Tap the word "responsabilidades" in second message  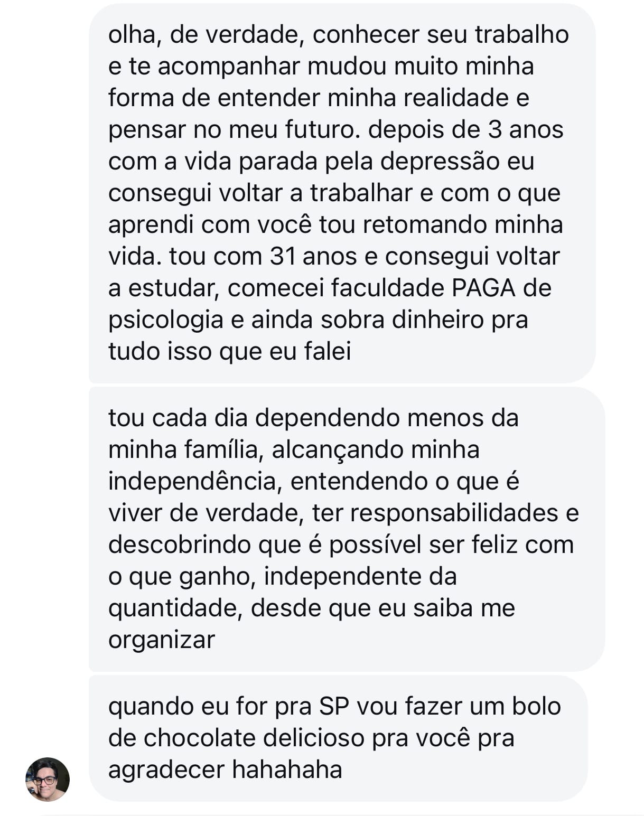coord(435,513)
